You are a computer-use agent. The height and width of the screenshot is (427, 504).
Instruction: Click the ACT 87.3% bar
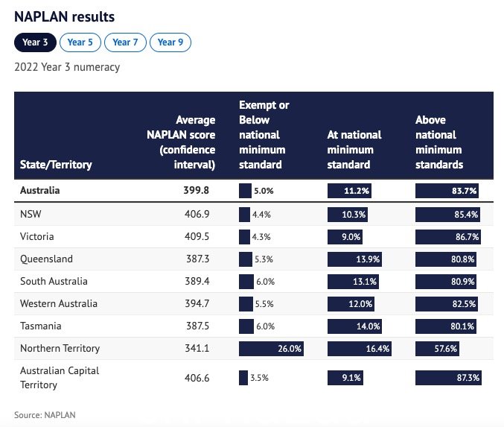tap(448, 378)
